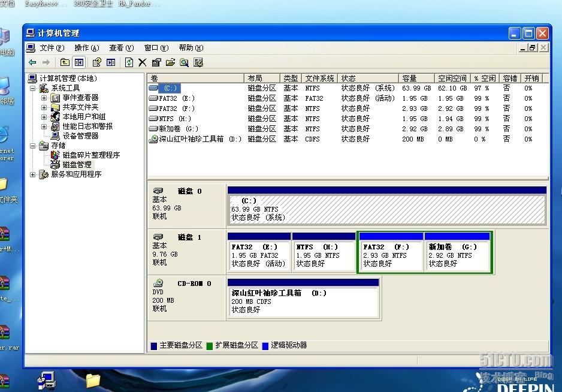Select the 新加卷 (G:) logical drive block
This screenshot has height=392, width=562.
[457, 252]
